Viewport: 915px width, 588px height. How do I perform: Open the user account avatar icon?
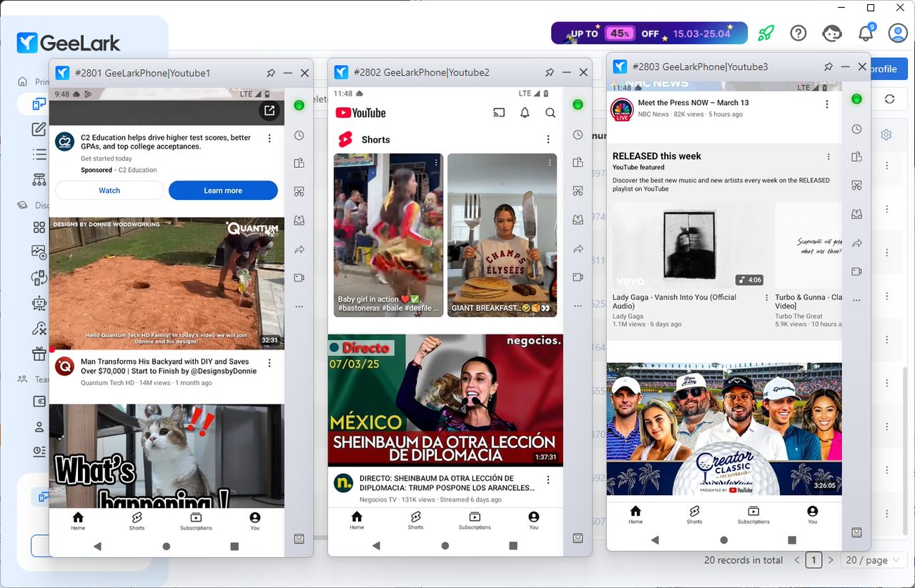click(x=898, y=33)
